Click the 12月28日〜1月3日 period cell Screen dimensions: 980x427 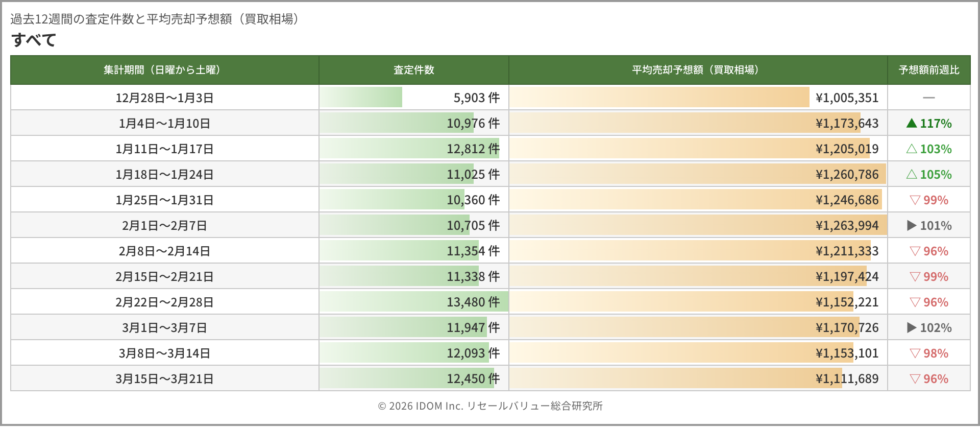click(x=164, y=98)
